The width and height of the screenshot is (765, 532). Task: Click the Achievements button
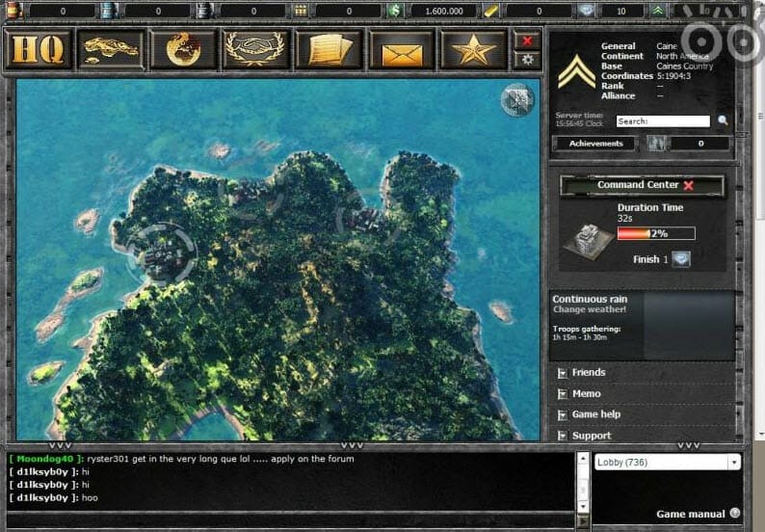595,144
